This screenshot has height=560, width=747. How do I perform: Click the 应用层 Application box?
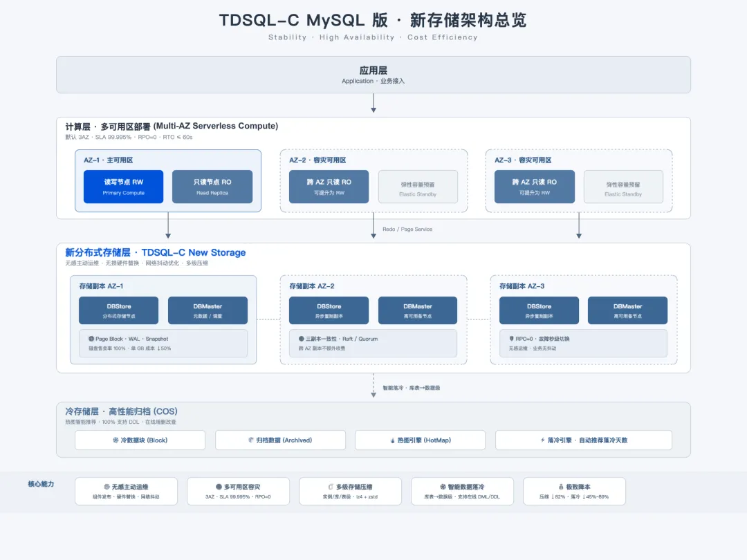[x=373, y=75]
